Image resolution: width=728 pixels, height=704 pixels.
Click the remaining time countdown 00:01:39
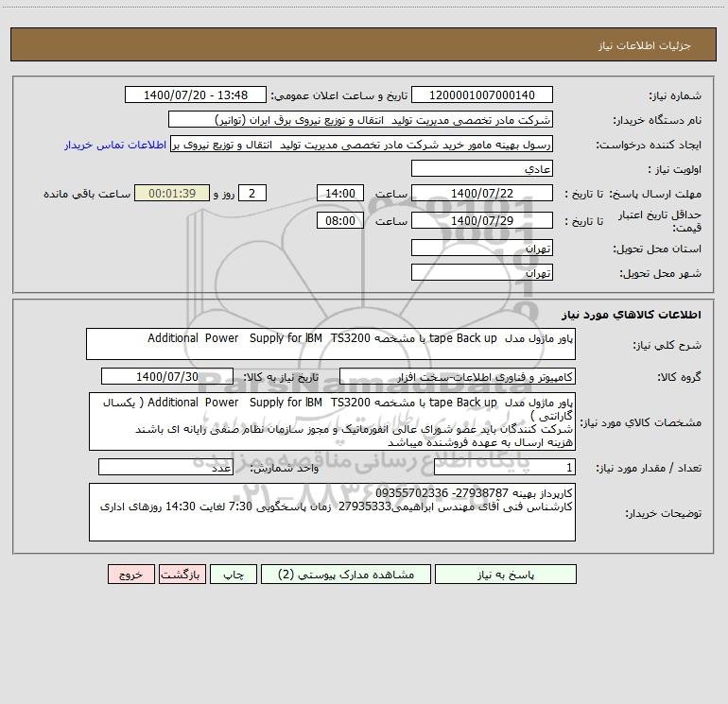click(x=172, y=193)
